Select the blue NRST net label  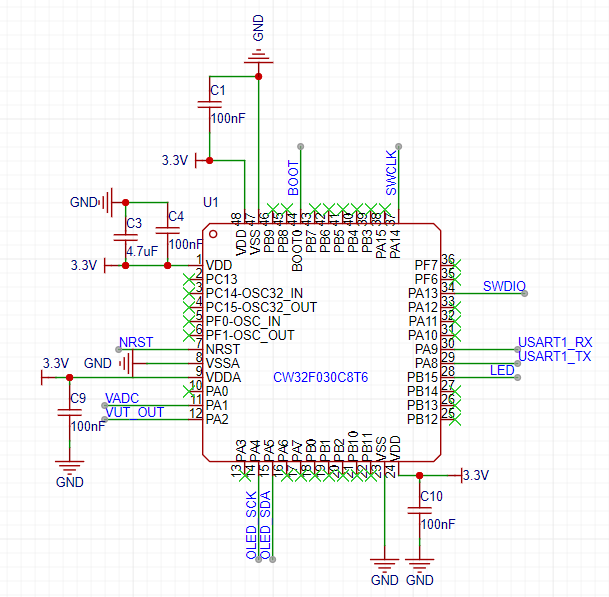point(136,342)
